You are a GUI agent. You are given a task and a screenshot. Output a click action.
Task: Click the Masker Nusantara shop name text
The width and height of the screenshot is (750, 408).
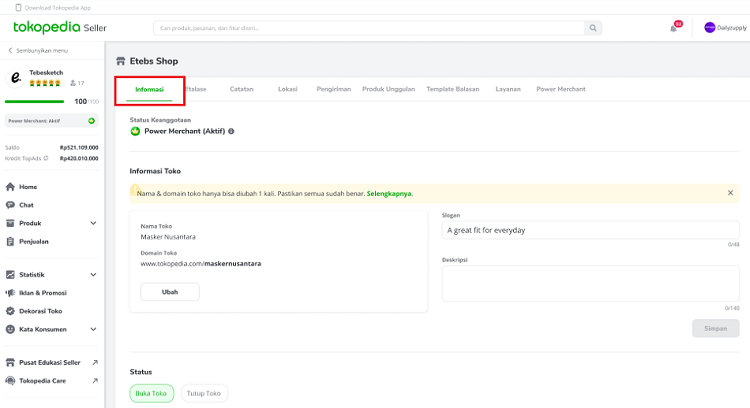[x=168, y=237]
